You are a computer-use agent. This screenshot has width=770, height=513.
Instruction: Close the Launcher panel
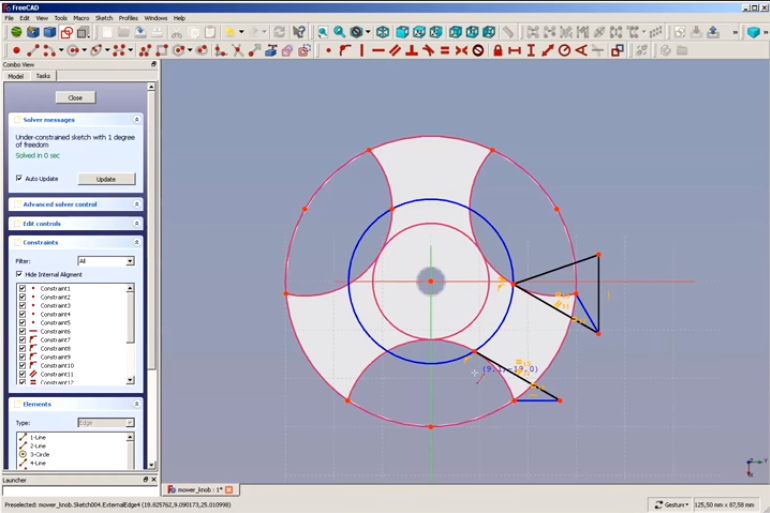pyautogui.click(x=154, y=480)
